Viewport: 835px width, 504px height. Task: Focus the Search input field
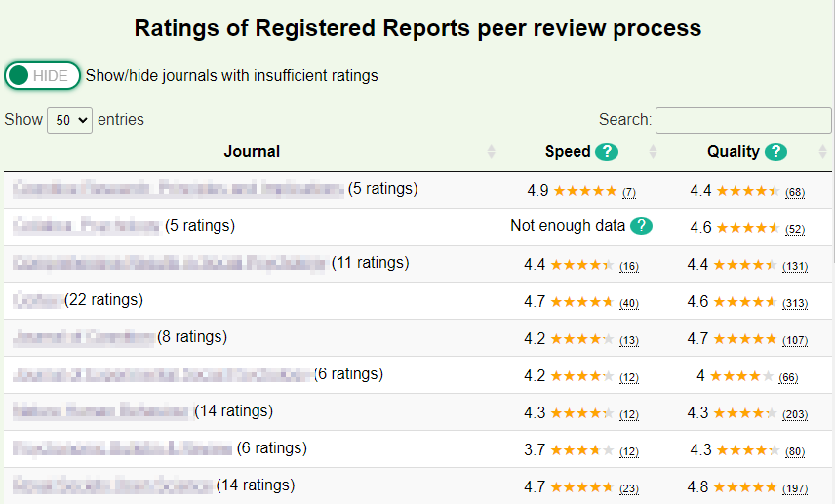tap(743, 120)
